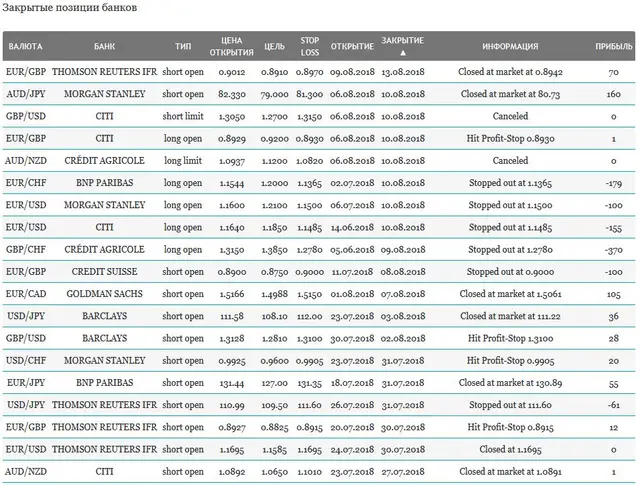Click 'Canceled' in GBP/USD CITI row

point(510,116)
